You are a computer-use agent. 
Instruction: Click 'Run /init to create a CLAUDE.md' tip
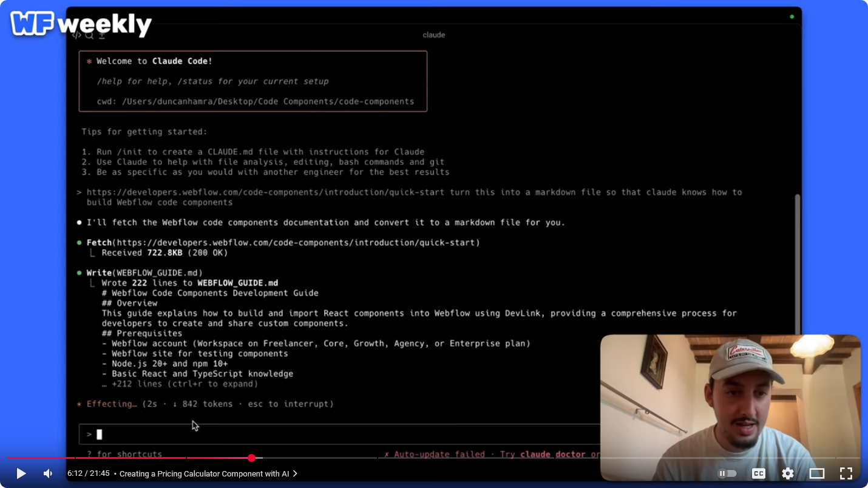(x=253, y=152)
